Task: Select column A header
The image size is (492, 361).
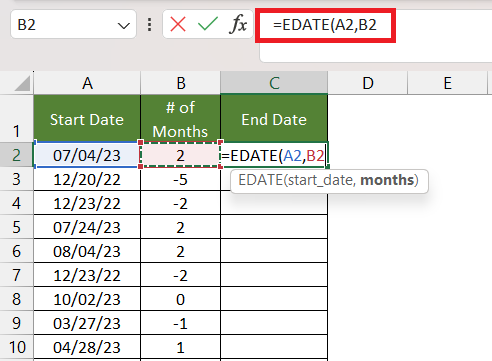Action: pyautogui.click(x=87, y=83)
